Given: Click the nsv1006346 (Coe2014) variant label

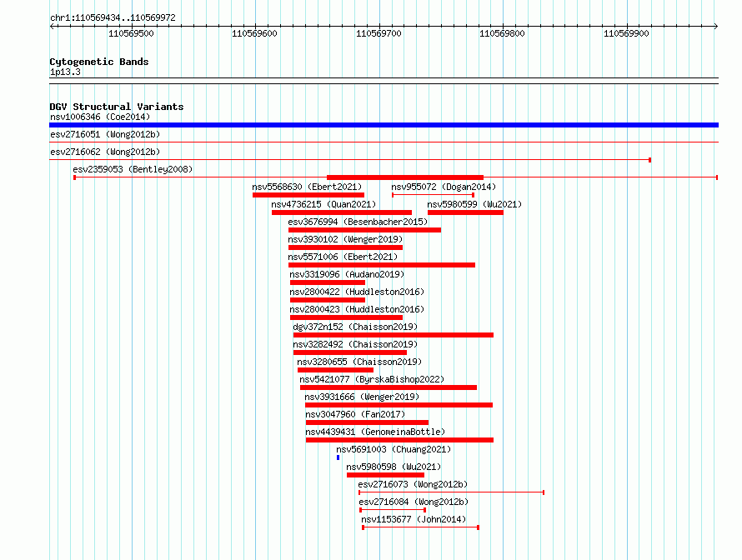Looking at the screenshot, I should 100,117.
